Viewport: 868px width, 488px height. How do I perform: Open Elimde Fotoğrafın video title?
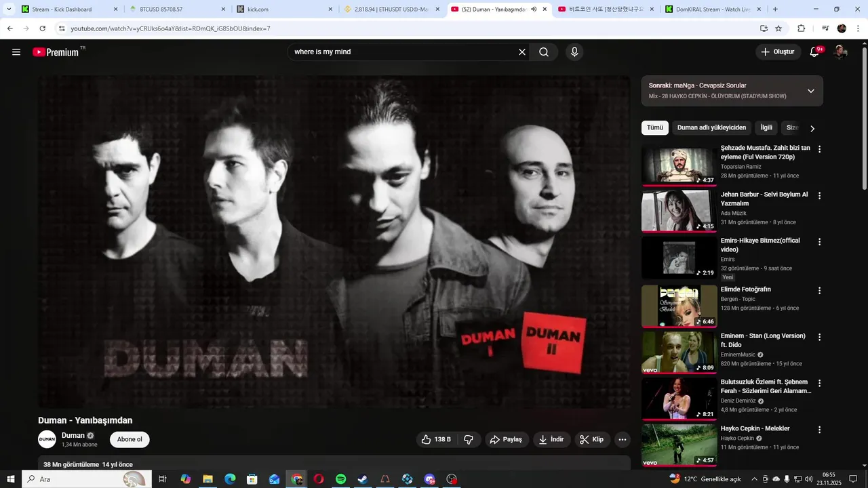(x=746, y=289)
